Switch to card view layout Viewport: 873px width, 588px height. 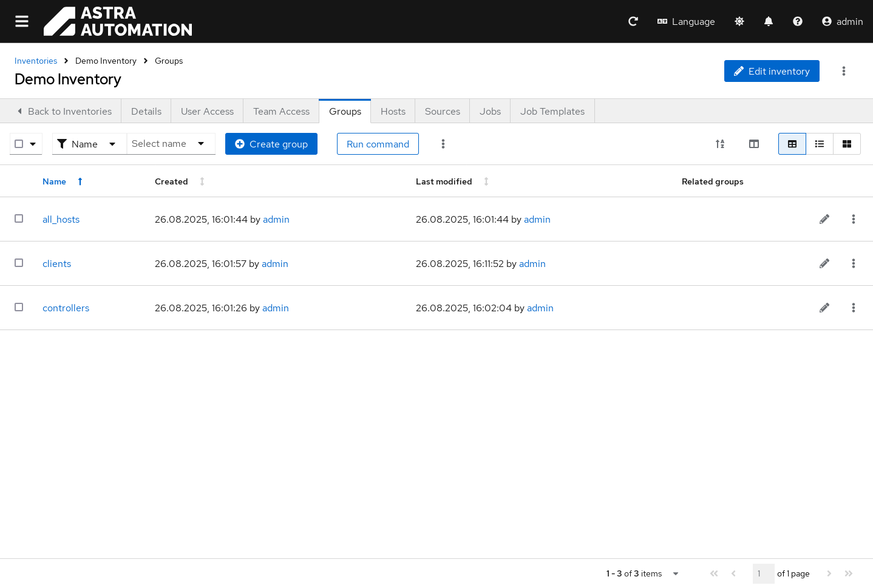(x=846, y=144)
